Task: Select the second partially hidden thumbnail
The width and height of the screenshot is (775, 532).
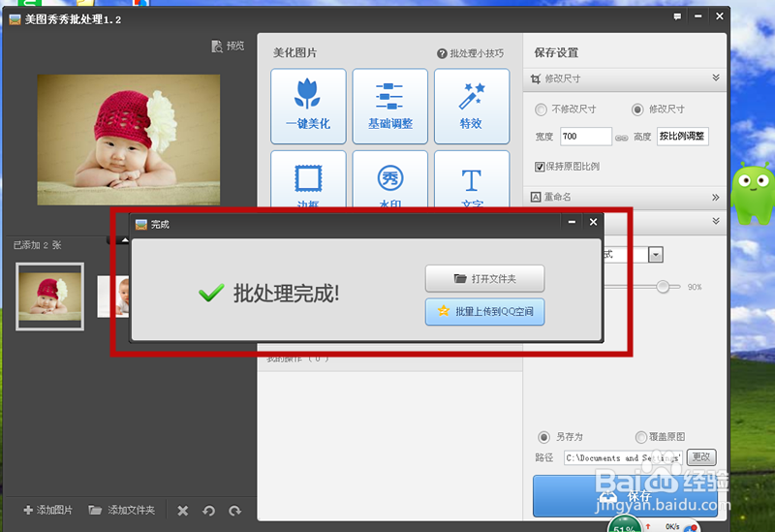Action: coord(113,297)
